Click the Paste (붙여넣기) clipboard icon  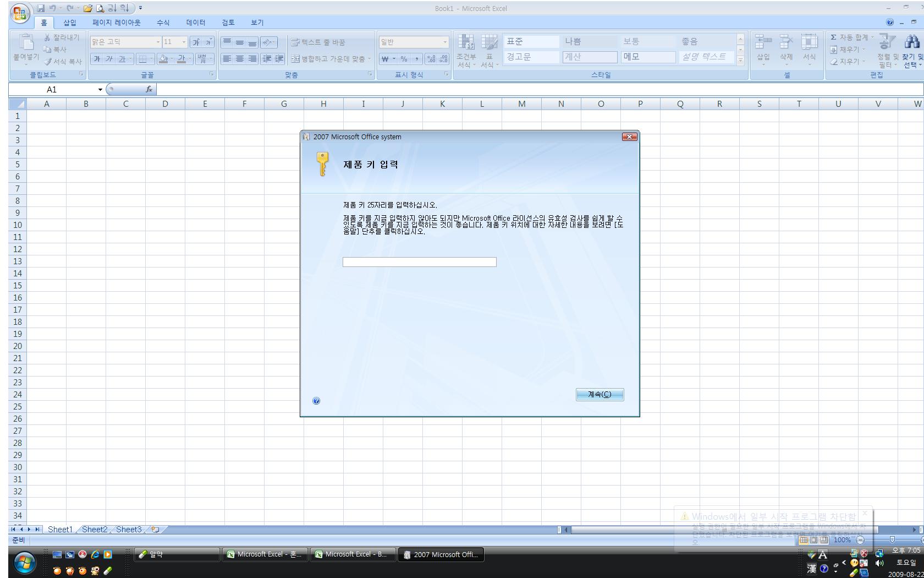25,42
